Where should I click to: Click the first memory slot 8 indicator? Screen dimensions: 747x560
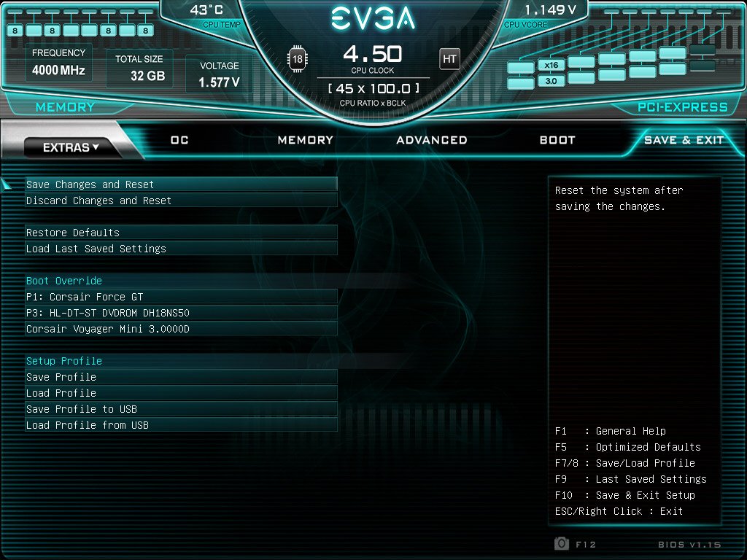[x=15, y=31]
